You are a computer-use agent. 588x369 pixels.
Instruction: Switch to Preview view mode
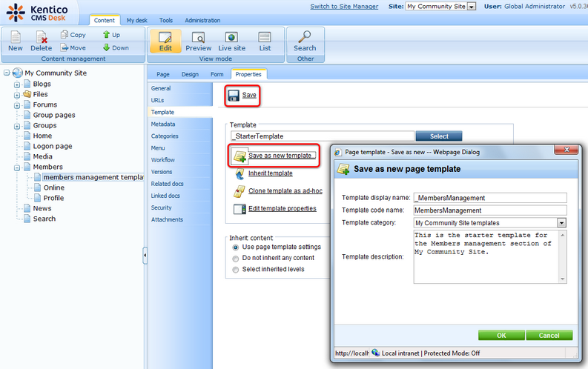point(198,38)
